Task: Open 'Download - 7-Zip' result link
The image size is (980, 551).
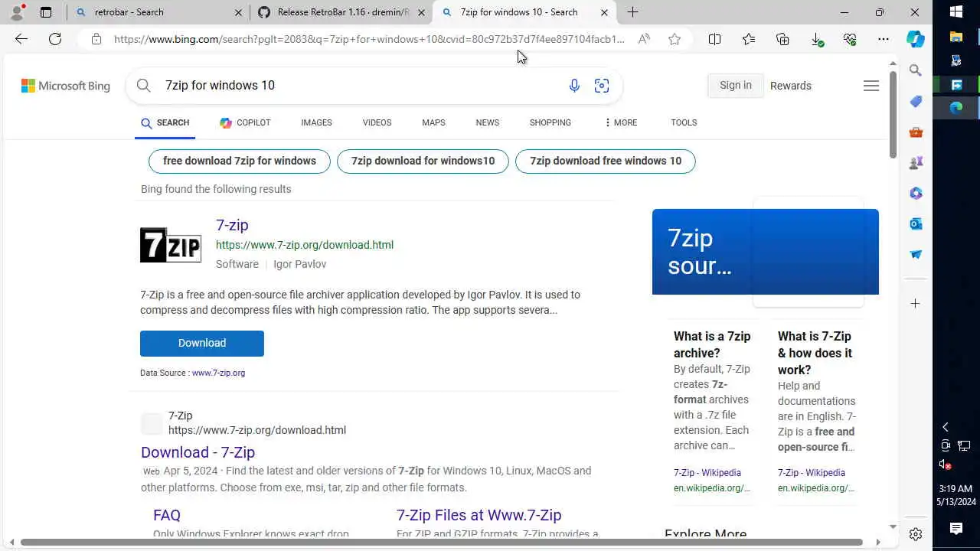Action: [198, 452]
